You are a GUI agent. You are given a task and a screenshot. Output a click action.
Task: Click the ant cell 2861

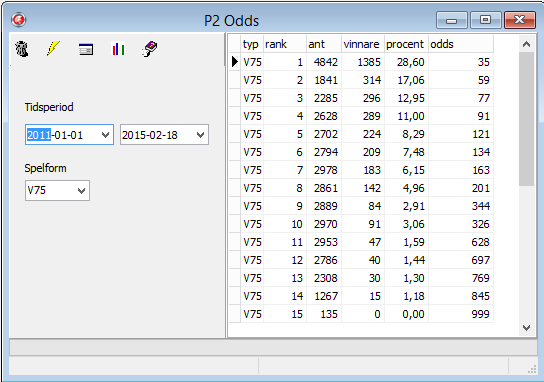click(x=324, y=188)
